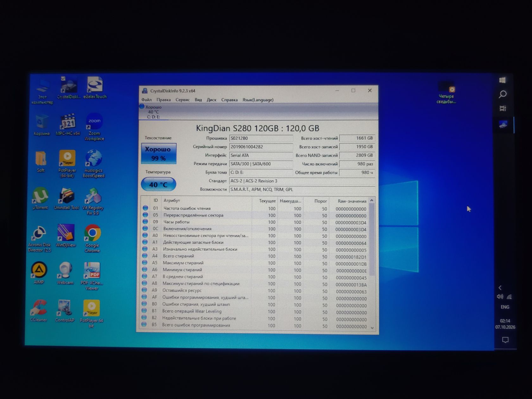Screen dimensions: 532x399
Task: Launch Zoom Workplace from the desktop
Action: 94,127
